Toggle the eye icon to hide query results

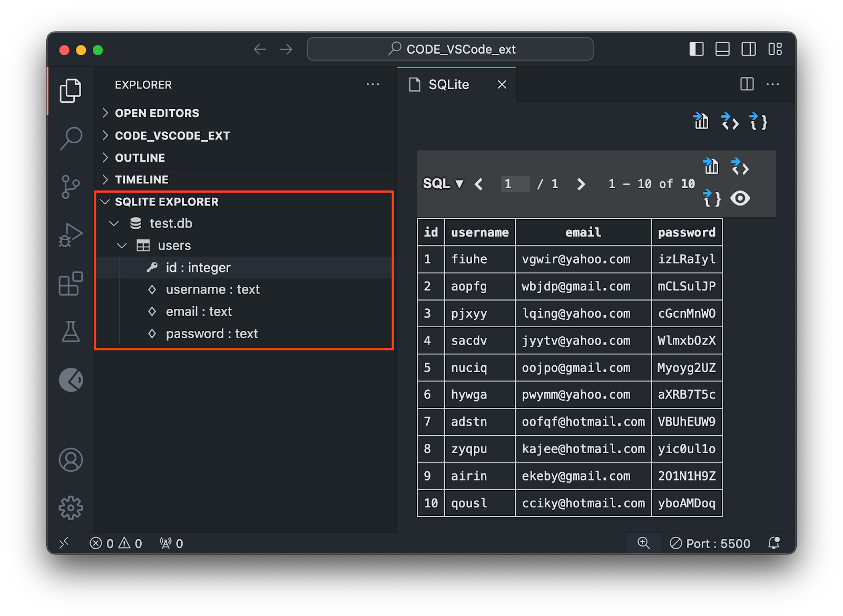point(740,199)
